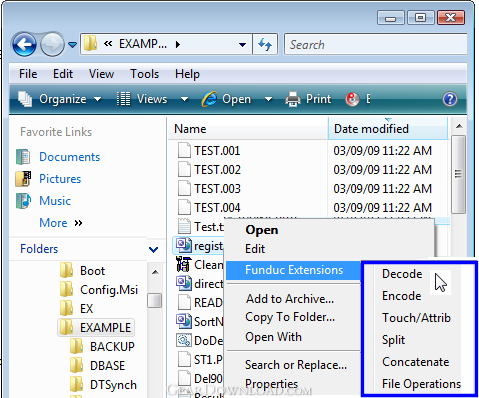
Task: Click the Refresh button beside the address bar
Action: pyautogui.click(x=265, y=44)
